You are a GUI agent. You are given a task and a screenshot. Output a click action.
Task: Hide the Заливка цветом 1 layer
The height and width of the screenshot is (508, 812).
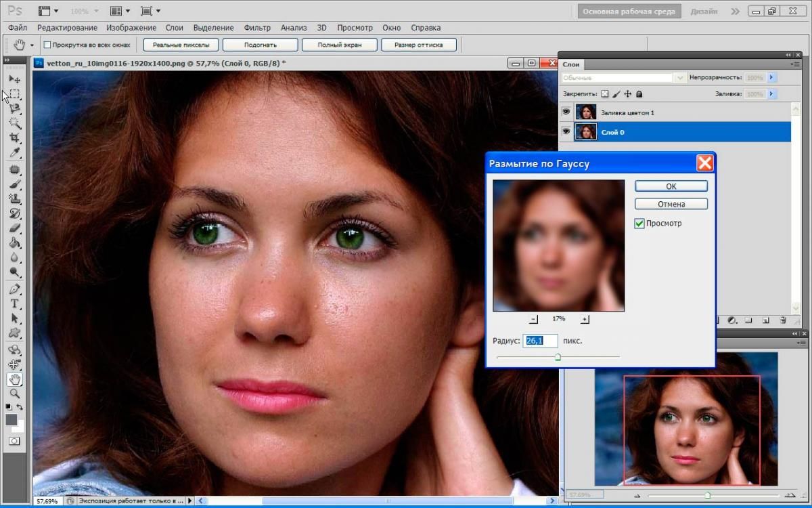pos(566,112)
